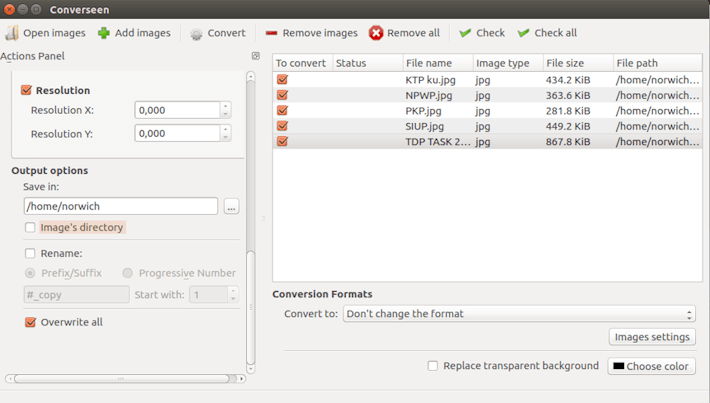The width and height of the screenshot is (710, 403).
Task: Click the red Remove all icon
Action: click(x=376, y=33)
